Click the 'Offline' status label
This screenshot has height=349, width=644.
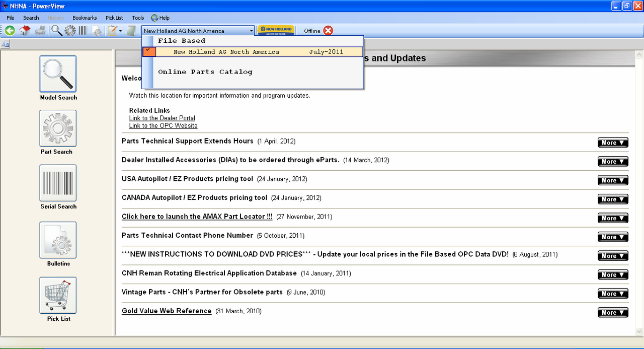tap(312, 31)
